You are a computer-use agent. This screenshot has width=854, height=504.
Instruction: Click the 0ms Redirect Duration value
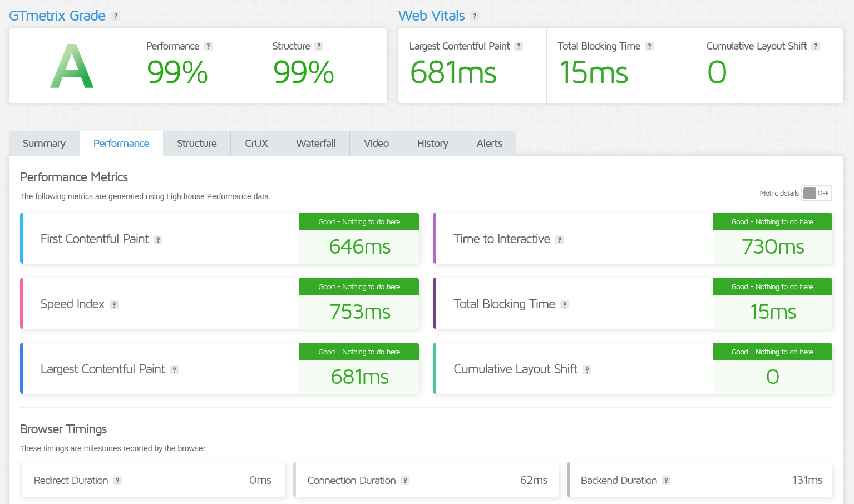click(260, 480)
